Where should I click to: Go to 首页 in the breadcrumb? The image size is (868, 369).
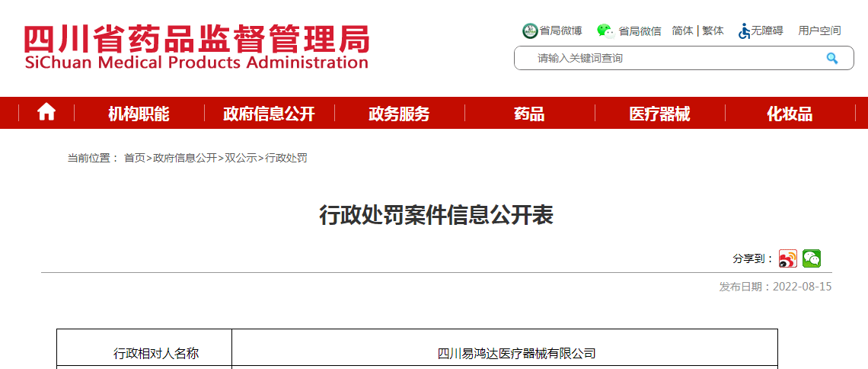135,158
